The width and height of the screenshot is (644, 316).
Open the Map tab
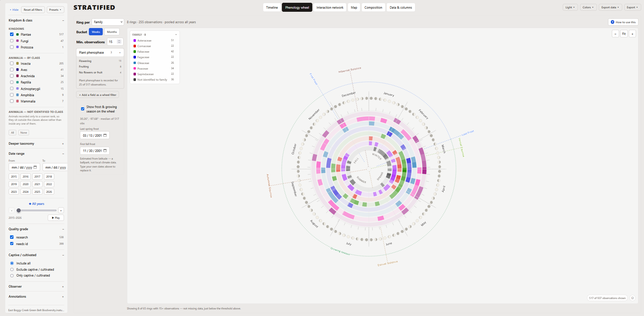354,7
